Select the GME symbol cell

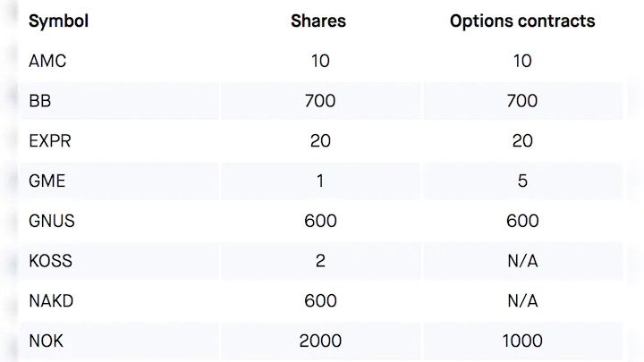pyautogui.click(x=47, y=181)
